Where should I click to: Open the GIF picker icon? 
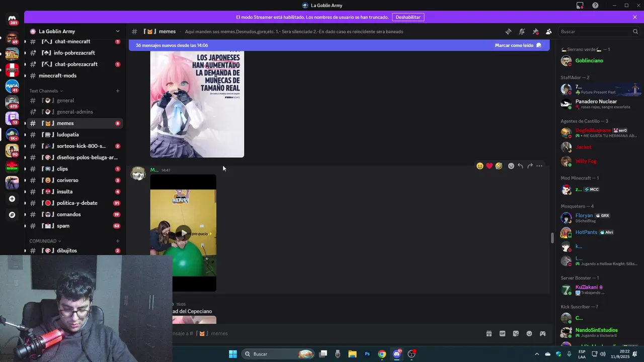click(x=502, y=333)
